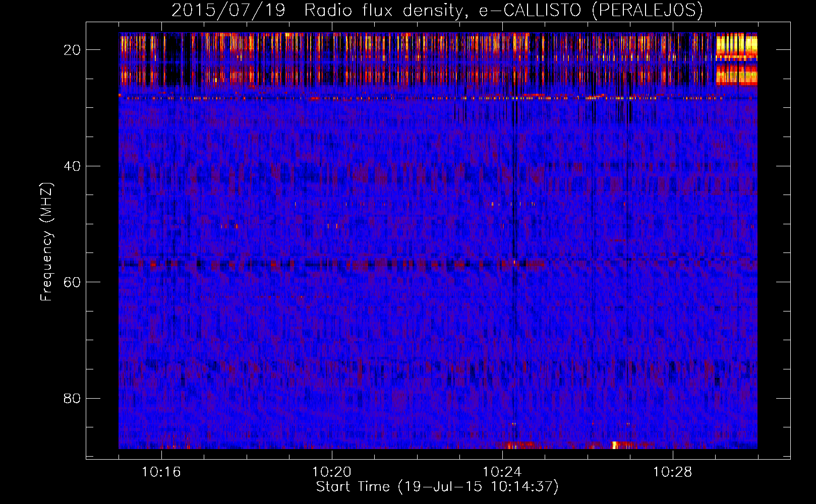The height and width of the screenshot is (504, 816).
Task: Click the '80' frequency tick label
Action: pyautogui.click(x=72, y=399)
